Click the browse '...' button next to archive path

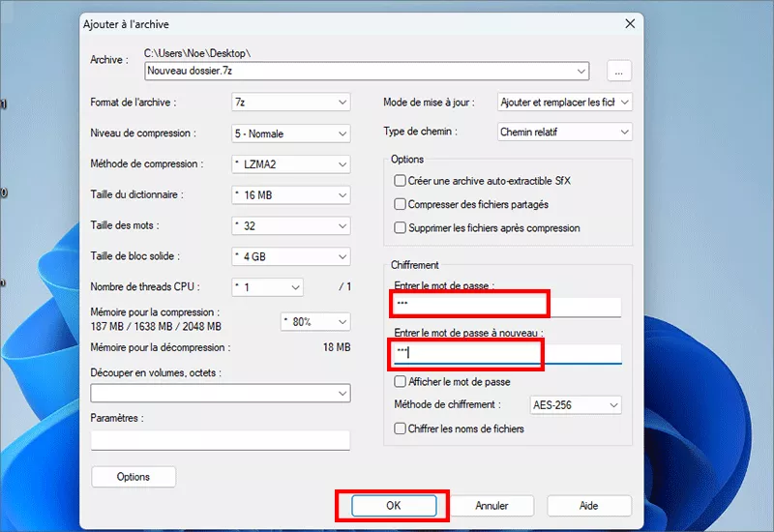coord(619,71)
